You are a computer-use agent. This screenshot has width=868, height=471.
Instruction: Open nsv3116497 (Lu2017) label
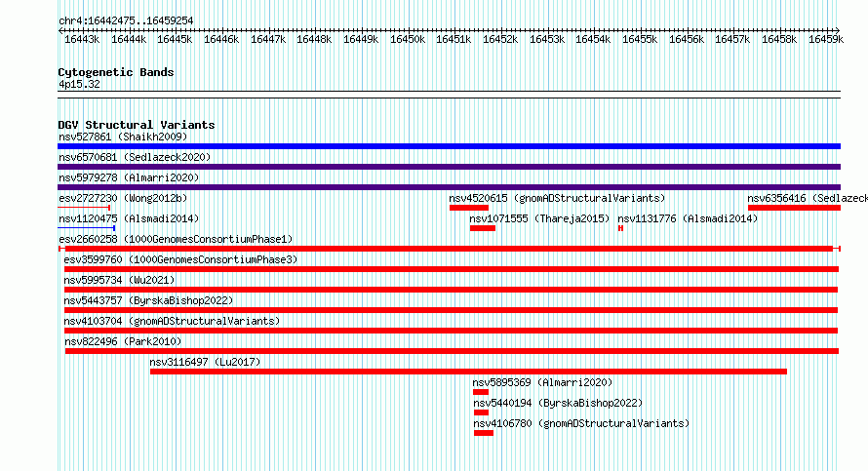point(205,362)
